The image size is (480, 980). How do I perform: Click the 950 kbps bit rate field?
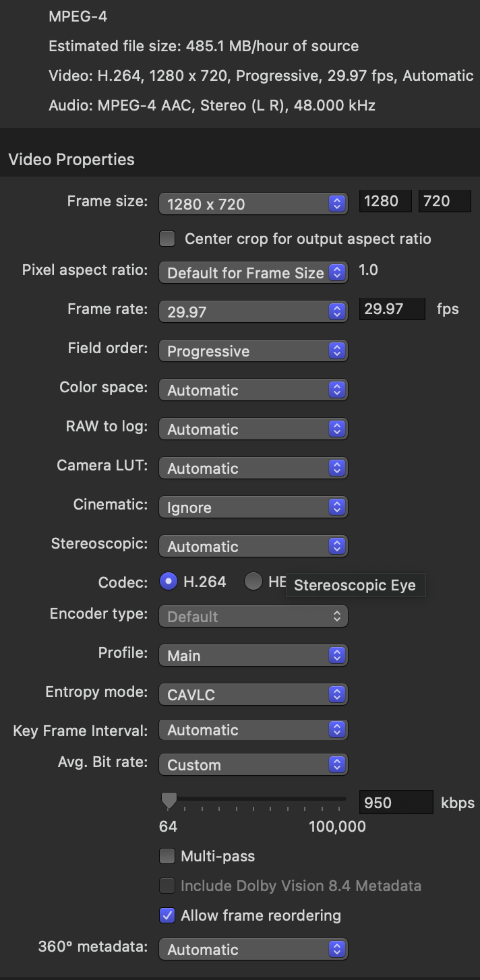click(396, 802)
